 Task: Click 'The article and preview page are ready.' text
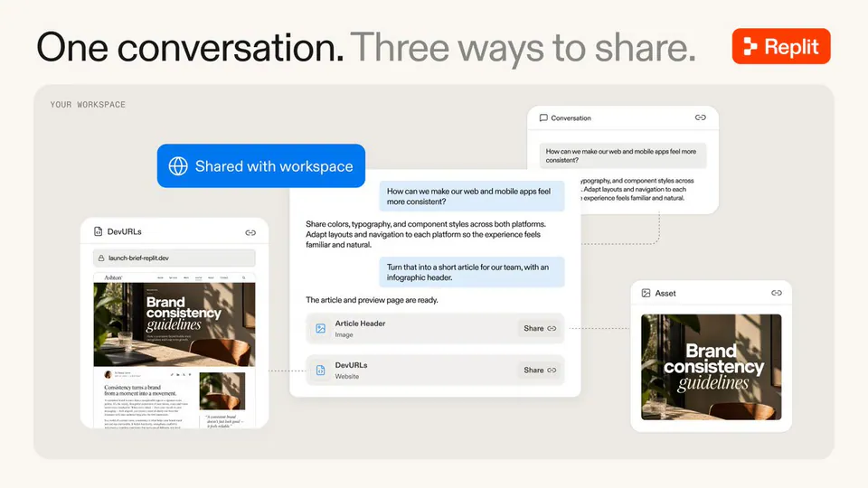click(x=372, y=300)
